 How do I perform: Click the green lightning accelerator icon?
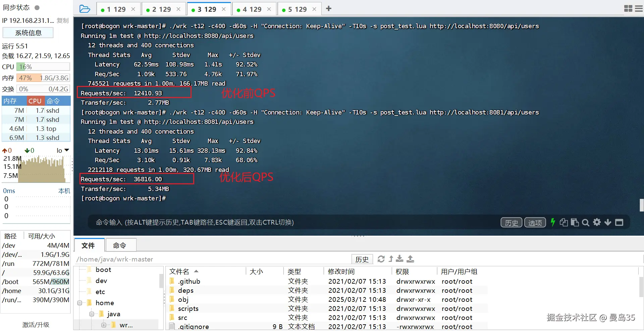[553, 222]
